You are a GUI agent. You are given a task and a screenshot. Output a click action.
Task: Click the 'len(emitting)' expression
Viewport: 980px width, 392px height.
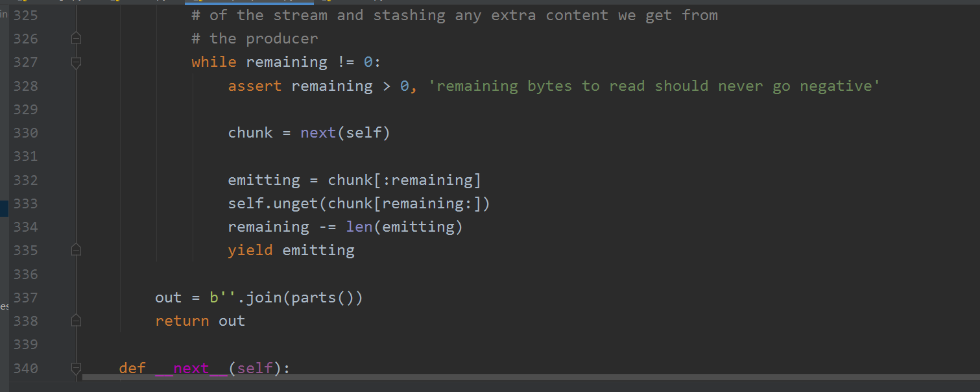404,227
